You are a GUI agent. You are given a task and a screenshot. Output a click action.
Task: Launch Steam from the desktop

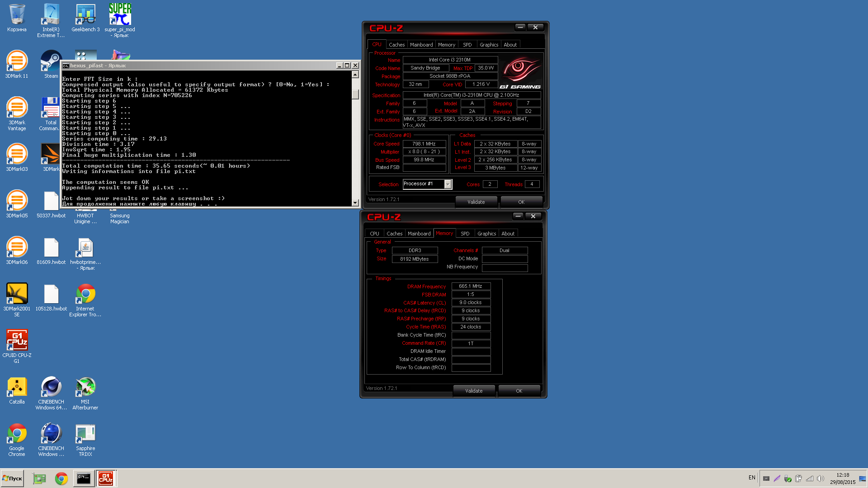(51, 64)
